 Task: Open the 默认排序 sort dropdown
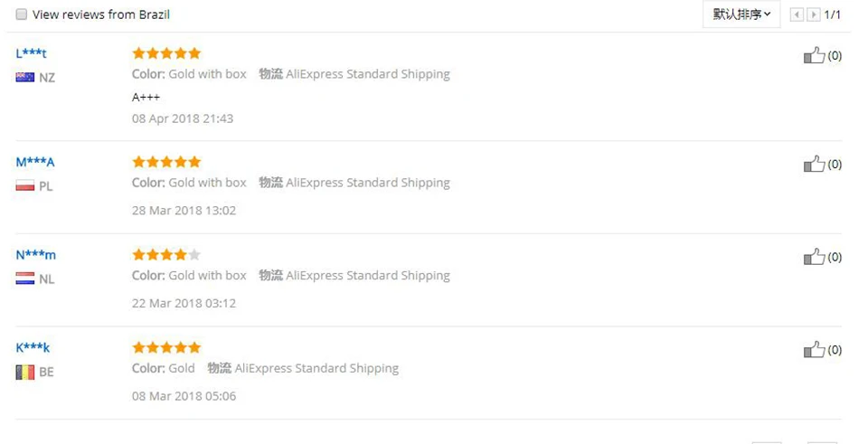(741, 14)
